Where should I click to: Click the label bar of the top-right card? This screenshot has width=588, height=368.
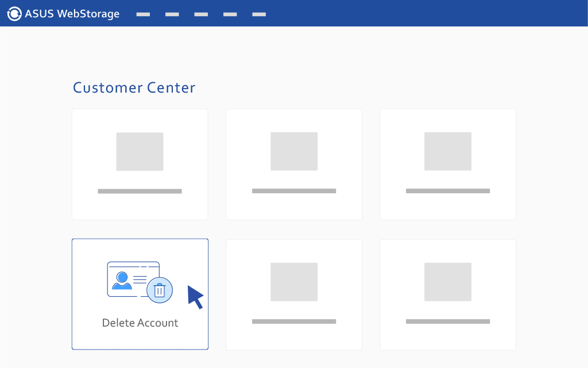coord(448,191)
